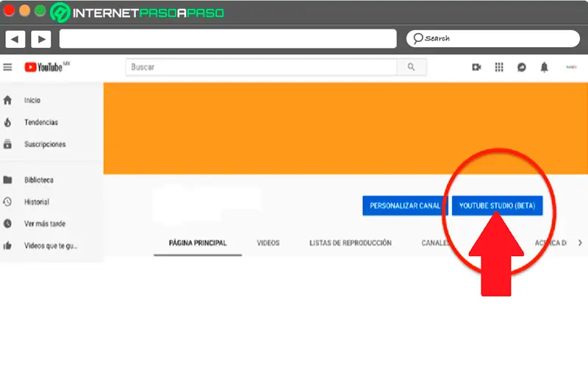Click the green maximize window dot

[x=40, y=10]
